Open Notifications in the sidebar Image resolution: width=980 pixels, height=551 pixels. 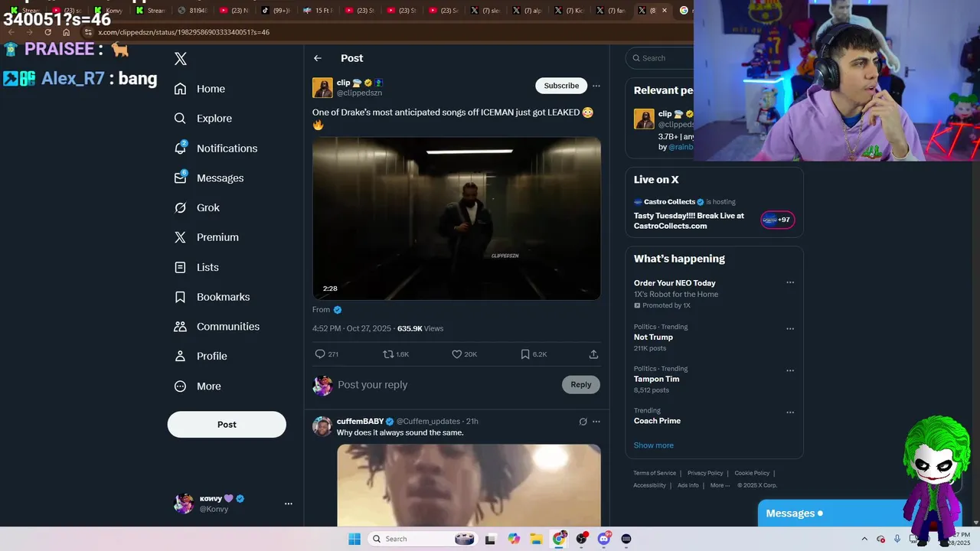click(x=216, y=148)
